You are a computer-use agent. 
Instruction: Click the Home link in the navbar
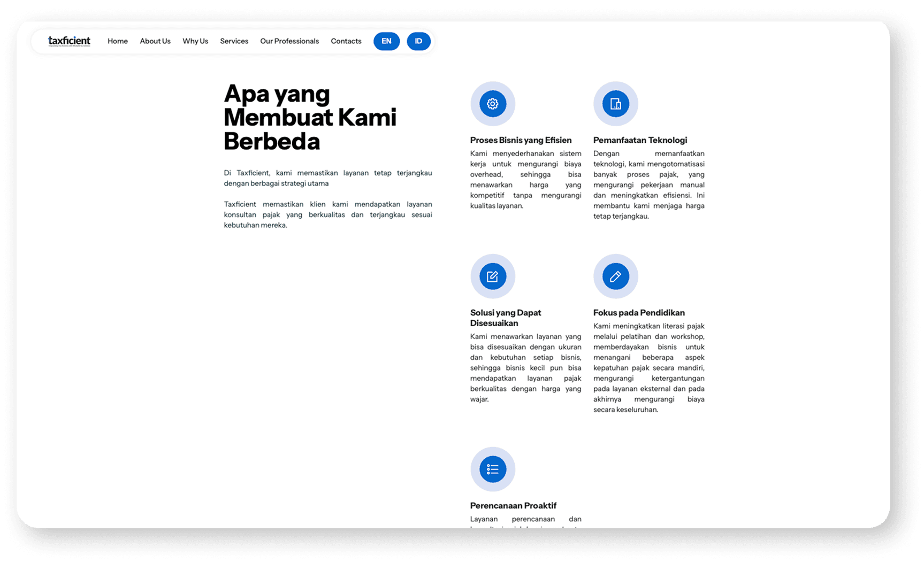pyautogui.click(x=117, y=41)
